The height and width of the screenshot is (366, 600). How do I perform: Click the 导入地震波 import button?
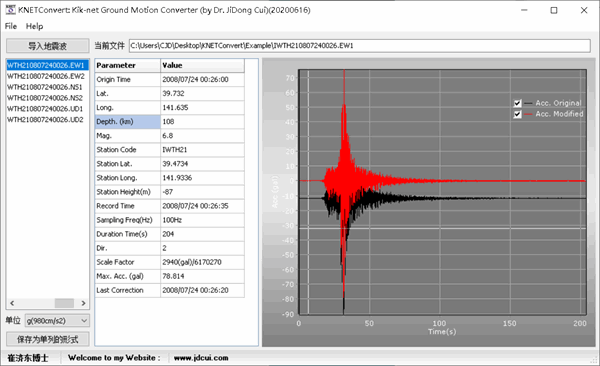coord(47,46)
